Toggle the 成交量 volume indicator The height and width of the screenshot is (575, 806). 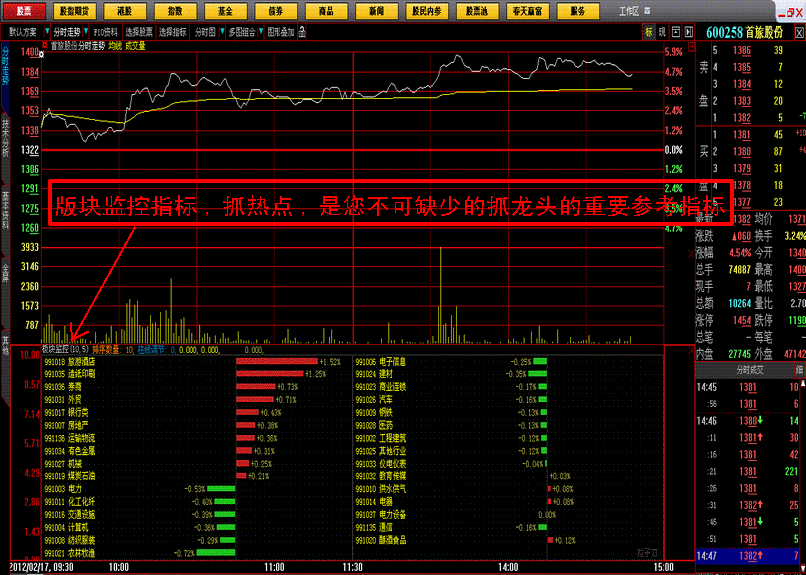(135, 45)
